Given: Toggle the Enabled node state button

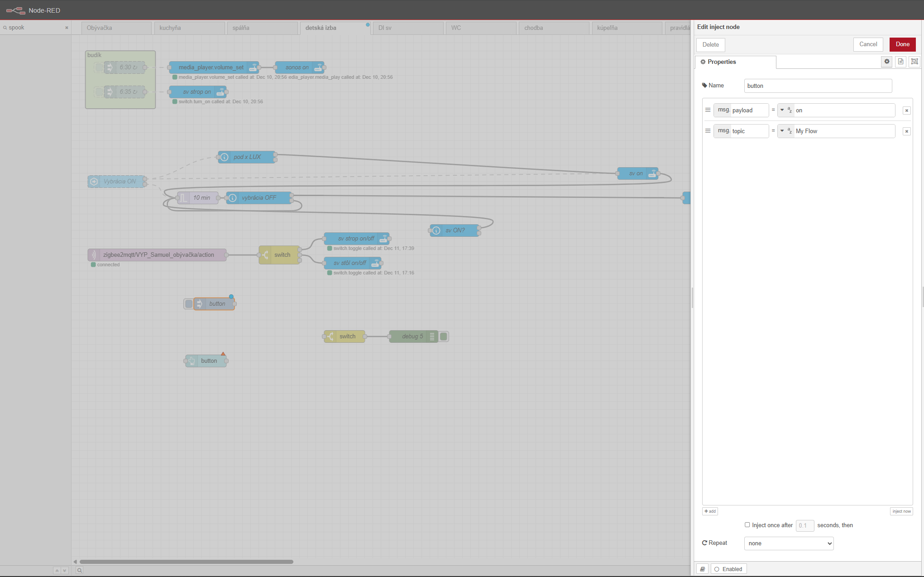Looking at the screenshot, I should pyautogui.click(x=728, y=569).
